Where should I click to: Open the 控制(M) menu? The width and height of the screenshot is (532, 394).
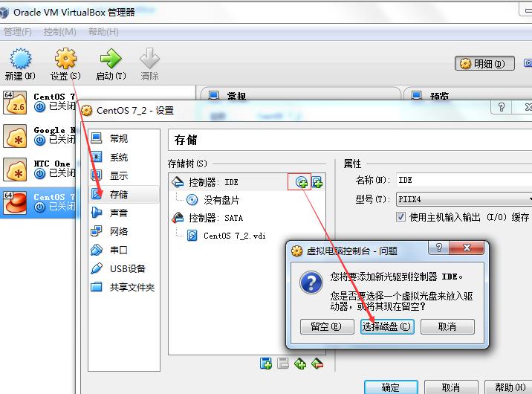pos(59,32)
